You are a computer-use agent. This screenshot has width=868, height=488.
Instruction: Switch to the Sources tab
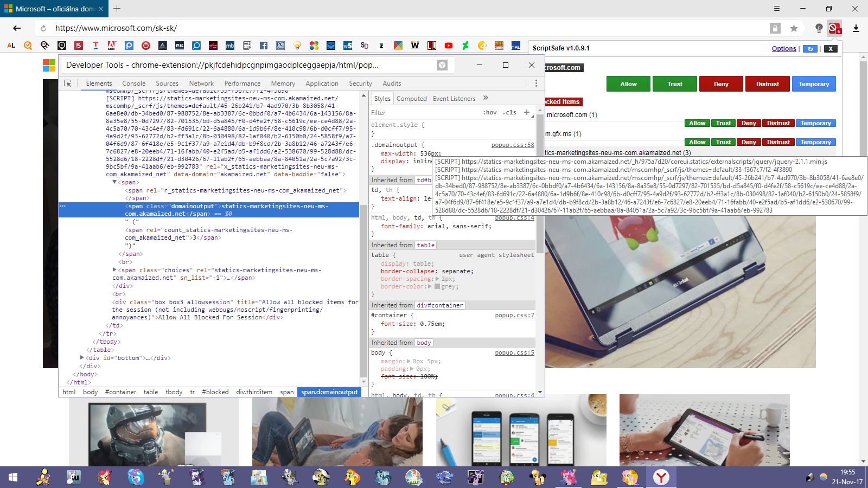tap(167, 84)
